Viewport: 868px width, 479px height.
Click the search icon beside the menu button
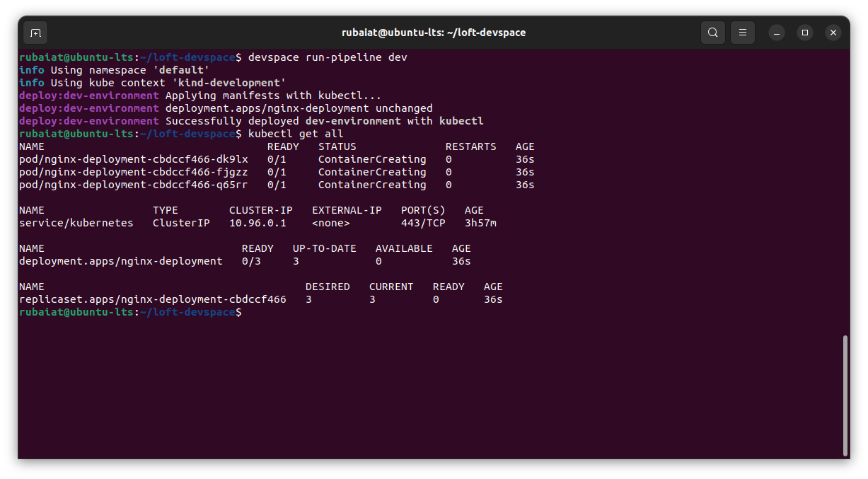(x=712, y=32)
